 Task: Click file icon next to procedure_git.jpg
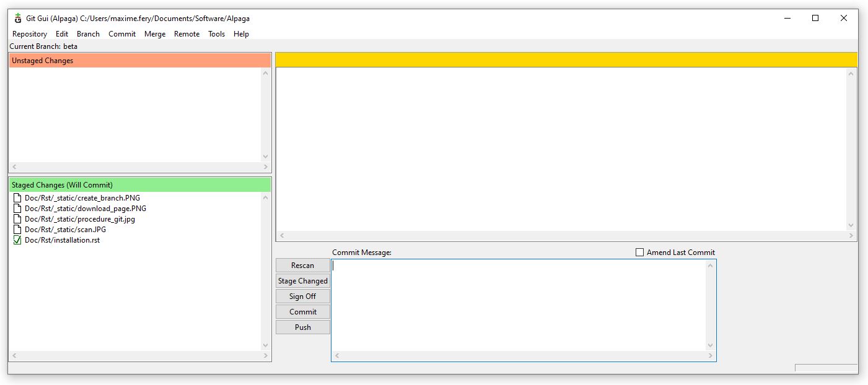[x=17, y=219]
